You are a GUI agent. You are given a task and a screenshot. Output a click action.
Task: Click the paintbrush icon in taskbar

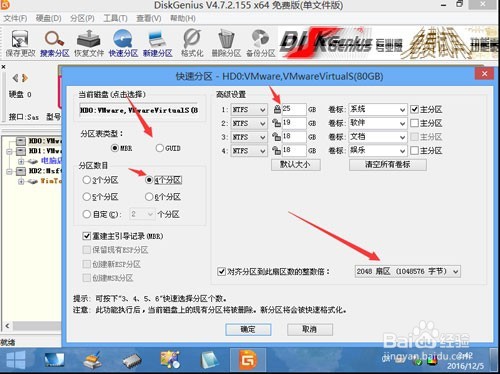pyautogui.click(x=93, y=360)
